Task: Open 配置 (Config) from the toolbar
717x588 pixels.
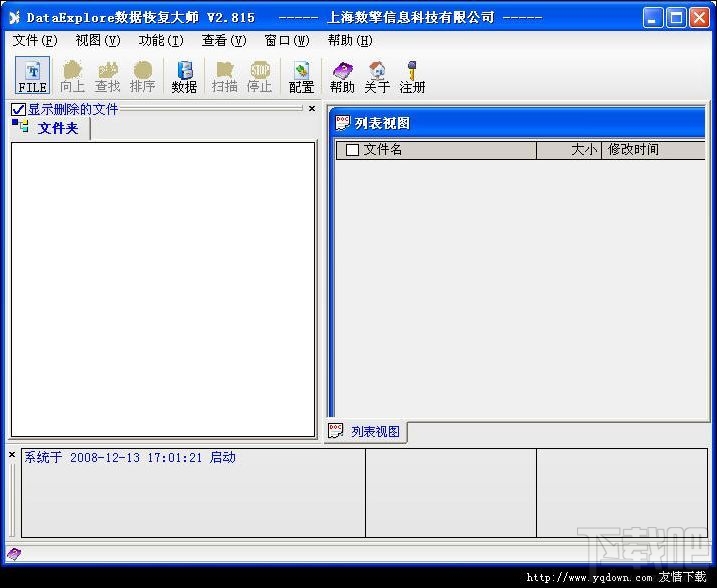Action: click(x=301, y=77)
